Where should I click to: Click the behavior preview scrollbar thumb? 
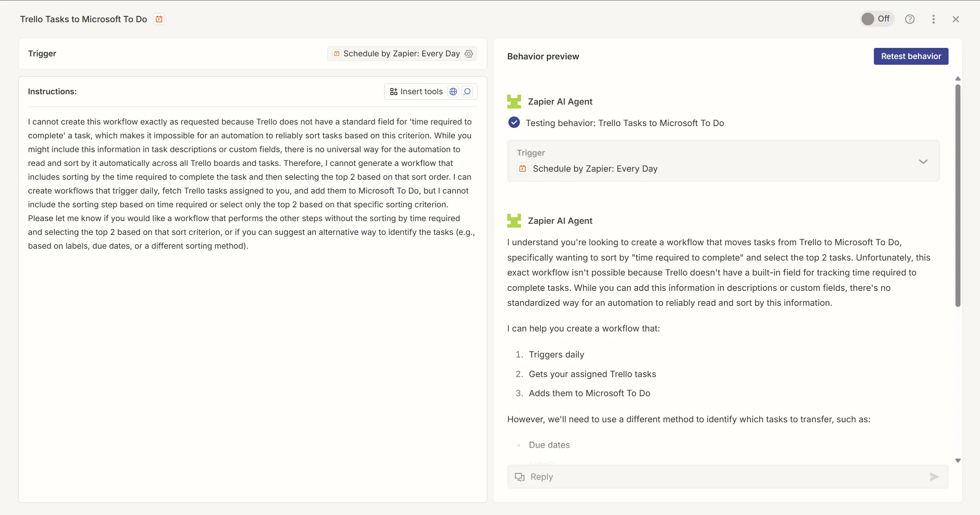click(958, 195)
